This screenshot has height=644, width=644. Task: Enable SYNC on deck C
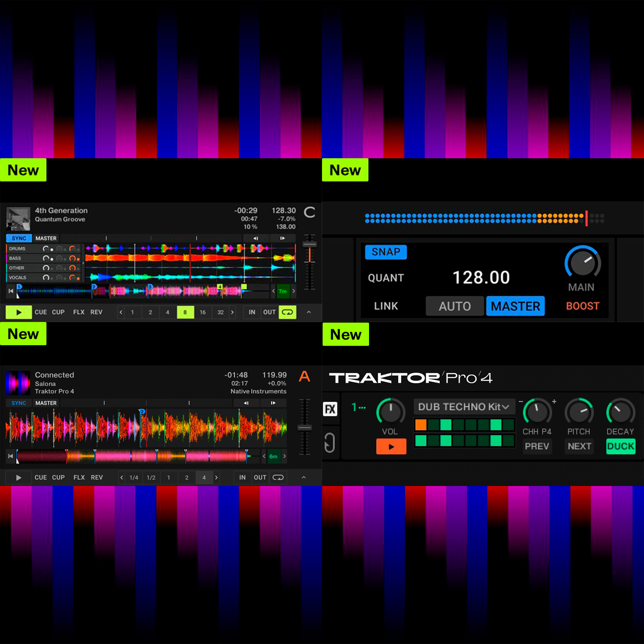[19, 238]
